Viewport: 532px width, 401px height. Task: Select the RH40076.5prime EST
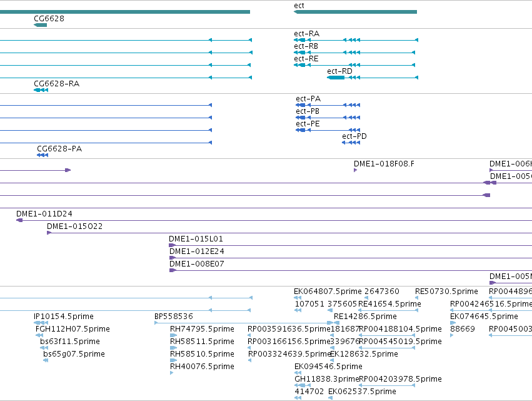click(172, 373)
